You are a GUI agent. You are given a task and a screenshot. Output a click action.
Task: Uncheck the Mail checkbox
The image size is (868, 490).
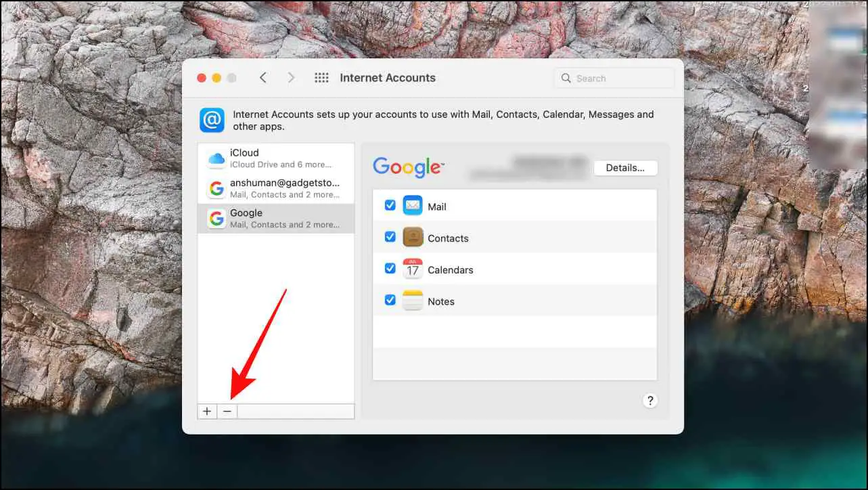point(390,205)
